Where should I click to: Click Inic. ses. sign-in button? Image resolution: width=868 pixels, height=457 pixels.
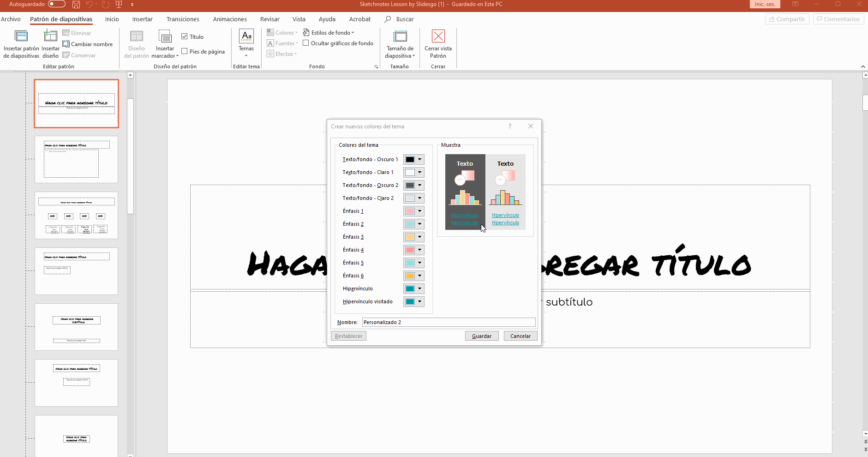(x=765, y=4)
